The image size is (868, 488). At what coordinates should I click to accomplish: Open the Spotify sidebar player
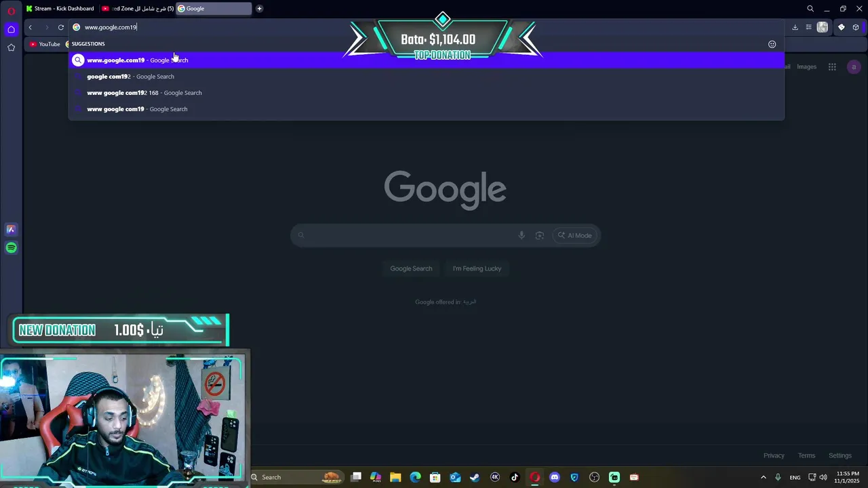coord(11,248)
